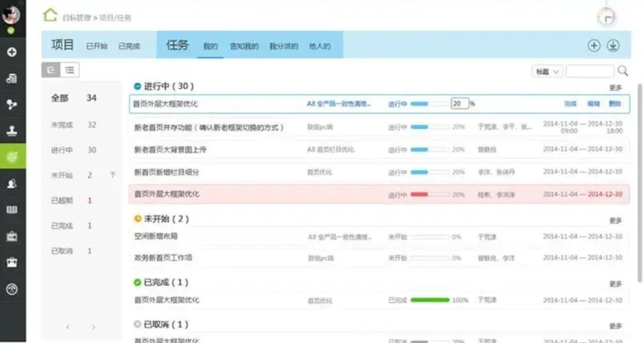Open the gauge dashboard icon in sidebar
The width and height of the screenshot is (644, 343).
click(12, 289)
